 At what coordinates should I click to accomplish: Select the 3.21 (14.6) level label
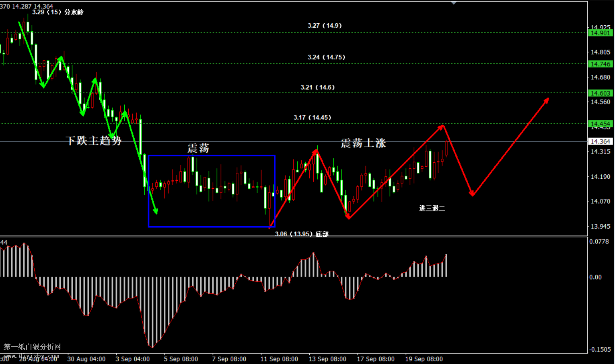[x=317, y=87]
